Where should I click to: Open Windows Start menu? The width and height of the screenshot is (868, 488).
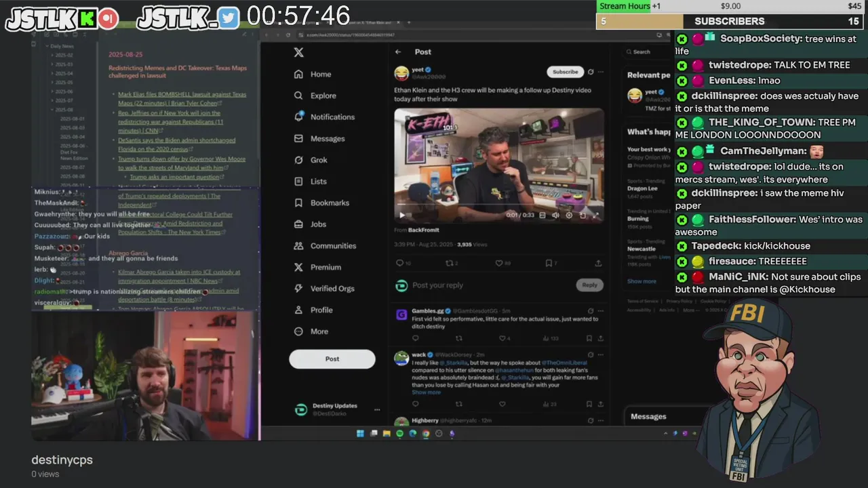click(x=360, y=434)
